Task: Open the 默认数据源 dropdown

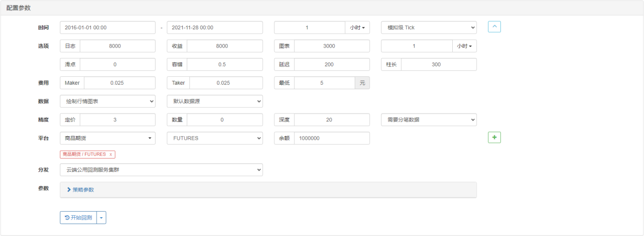Action: click(x=215, y=101)
